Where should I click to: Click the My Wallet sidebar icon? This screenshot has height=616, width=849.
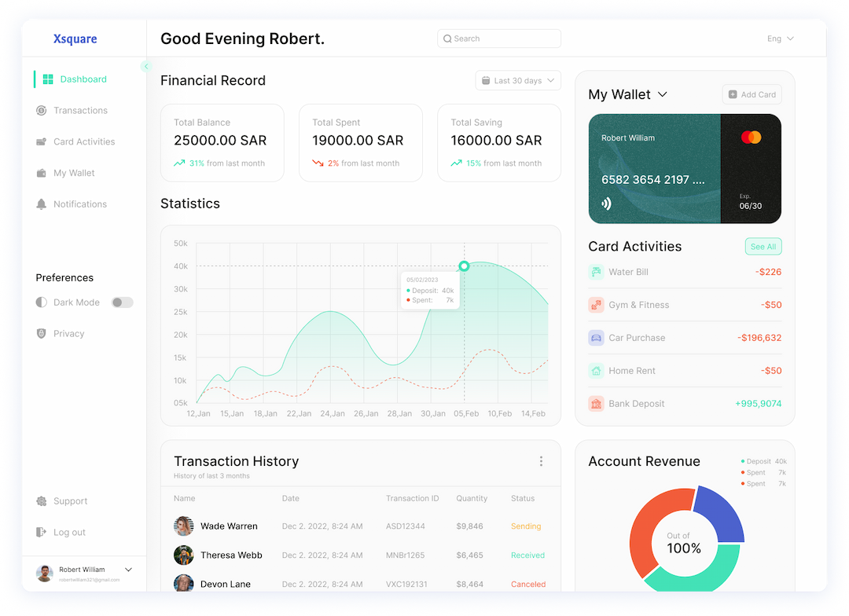[41, 173]
